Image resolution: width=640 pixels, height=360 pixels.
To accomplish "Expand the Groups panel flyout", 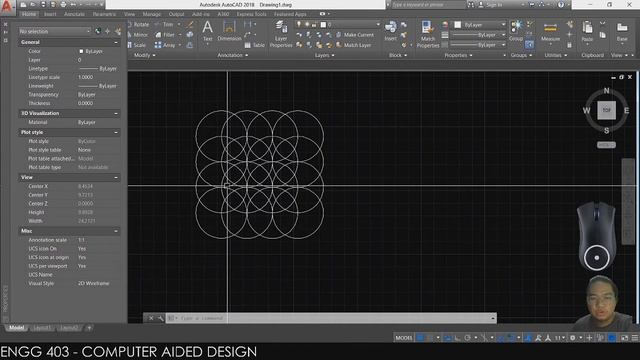I will (x=521, y=55).
